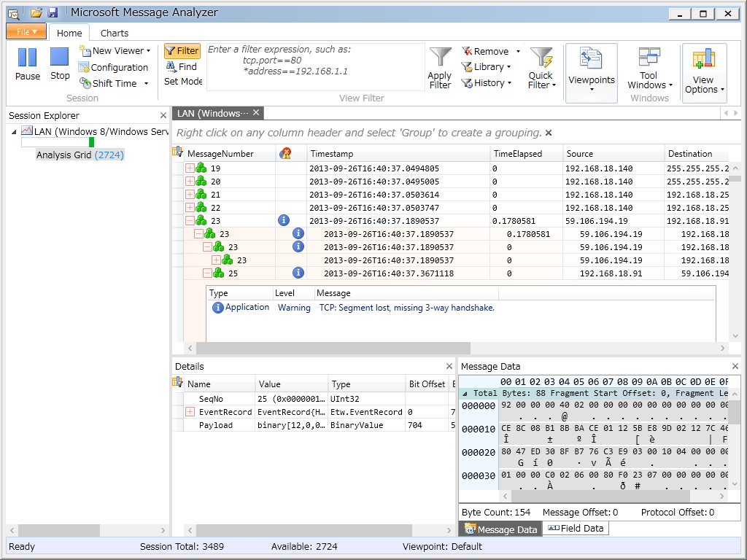Close the Session Explorer panel
The image size is (747, 560).
point(163,115)
